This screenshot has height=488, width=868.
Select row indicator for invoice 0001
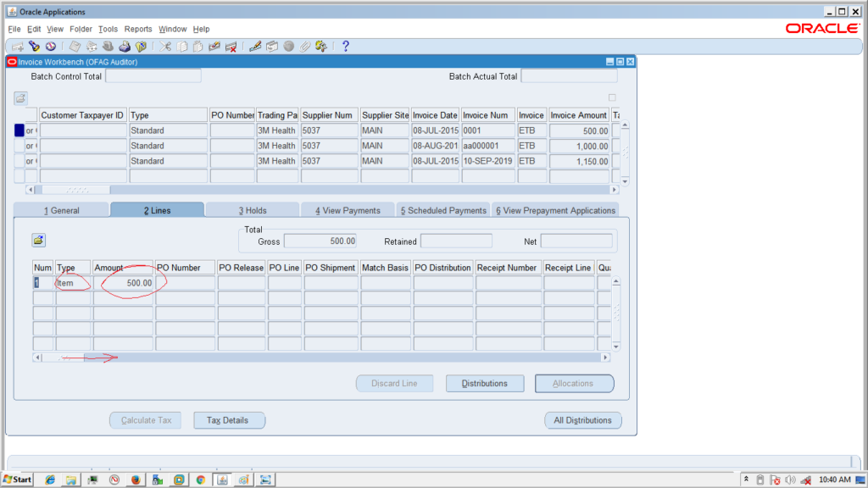19,130
